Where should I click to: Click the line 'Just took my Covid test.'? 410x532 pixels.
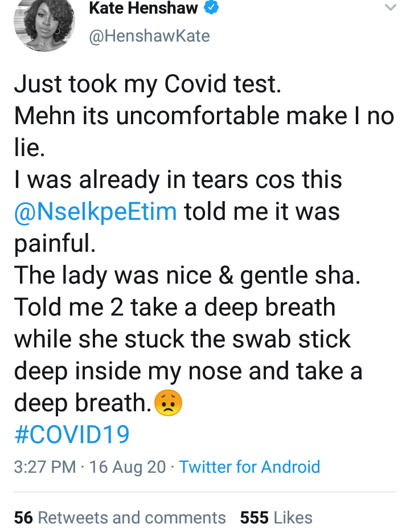tap(147, 85)
